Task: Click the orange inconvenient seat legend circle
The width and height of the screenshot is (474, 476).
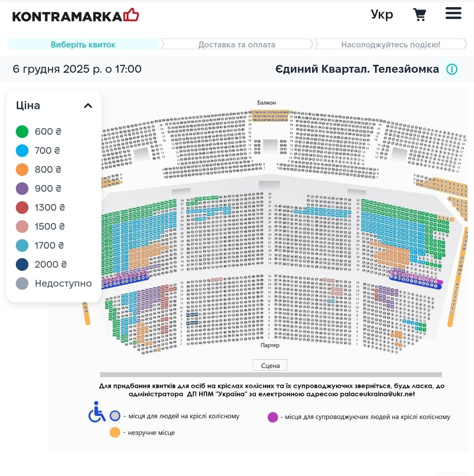Action: coord(115,433)
